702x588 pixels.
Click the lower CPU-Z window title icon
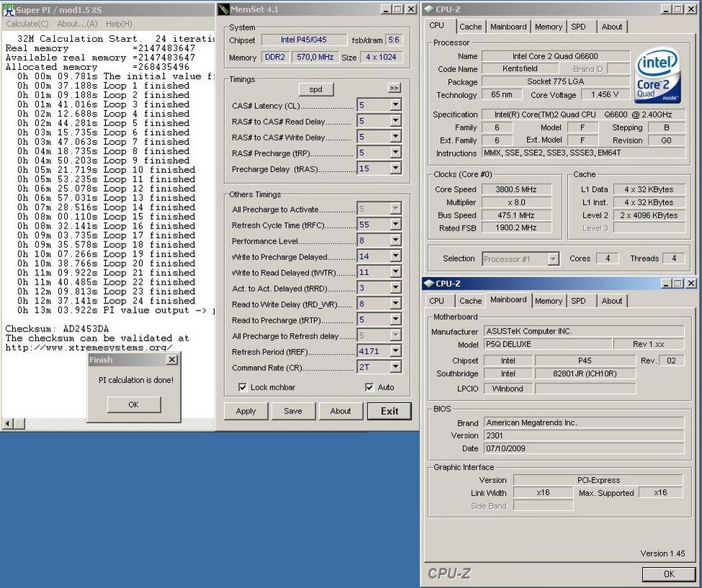pos(429,283)
